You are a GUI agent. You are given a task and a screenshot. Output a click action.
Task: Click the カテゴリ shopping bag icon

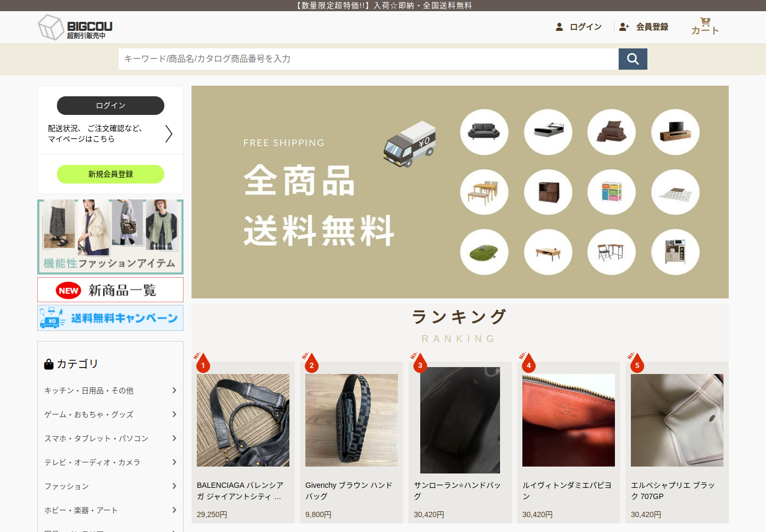49,364
